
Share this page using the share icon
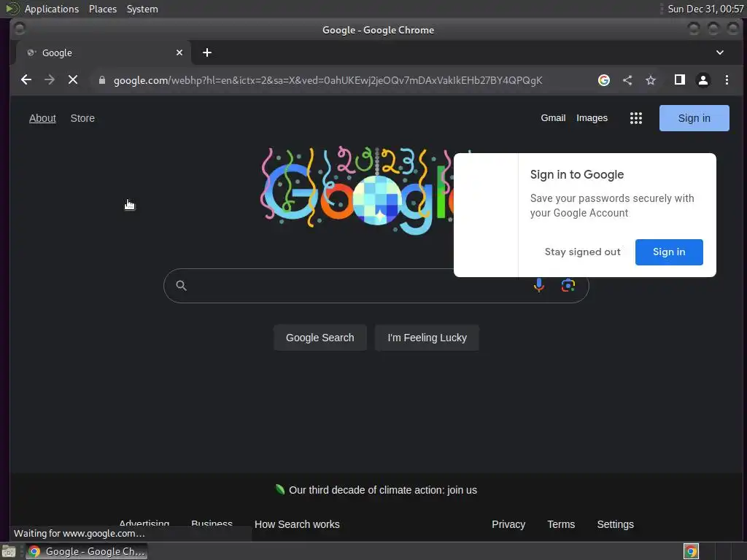pos(627,80)
